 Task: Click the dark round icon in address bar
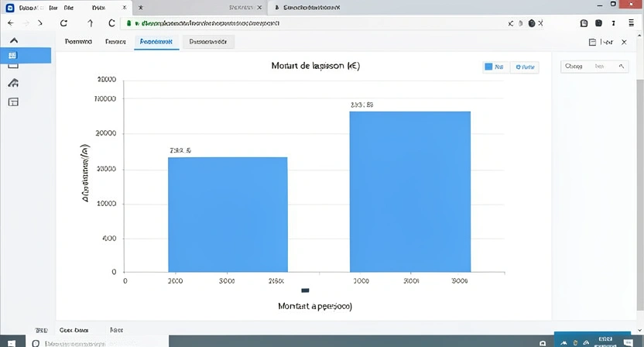pyautogui.click(x=532, y=23)
